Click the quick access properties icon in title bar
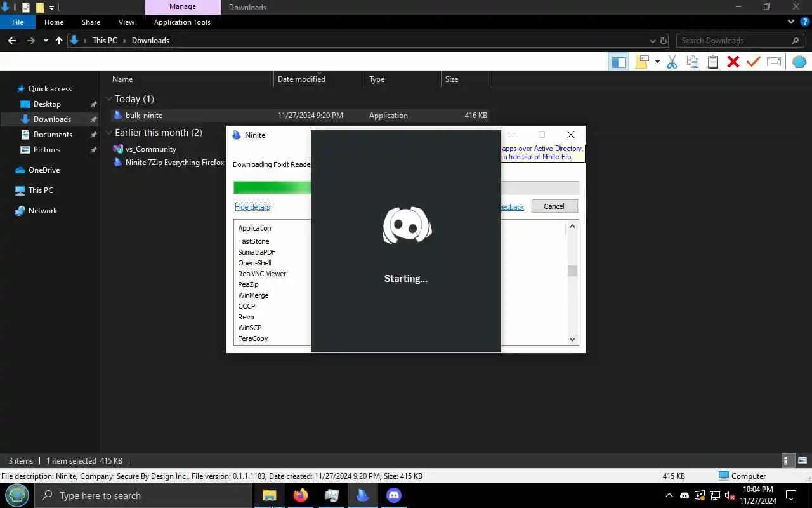Viewport: 812px width, 508px height. pyautogui.click(x=25, y=8)
